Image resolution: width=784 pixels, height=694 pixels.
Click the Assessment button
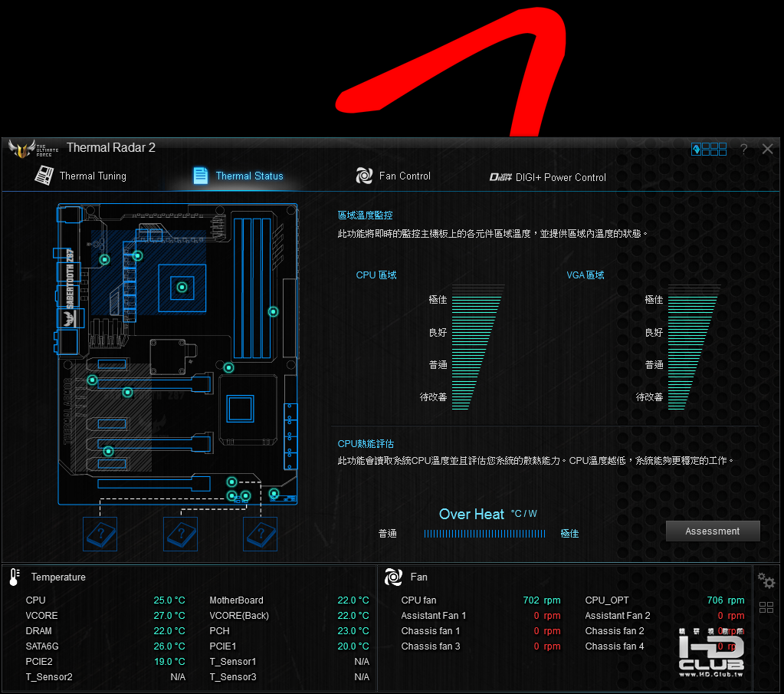click(713, 531)
